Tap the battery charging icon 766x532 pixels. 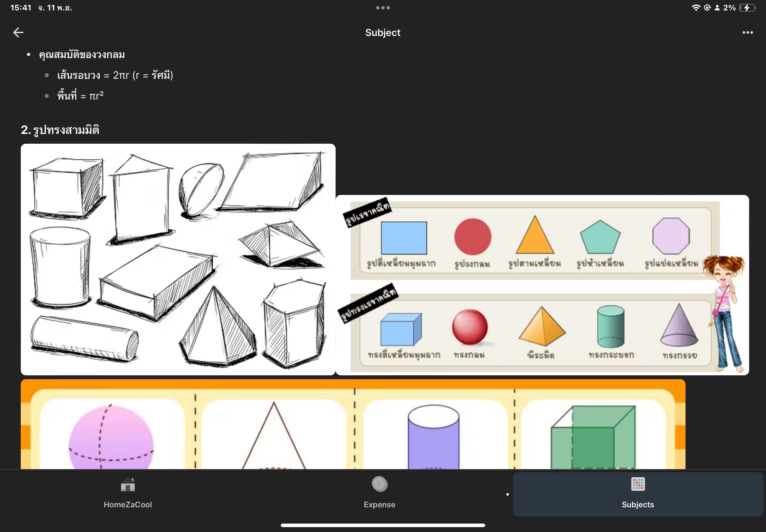pos(747,8)
